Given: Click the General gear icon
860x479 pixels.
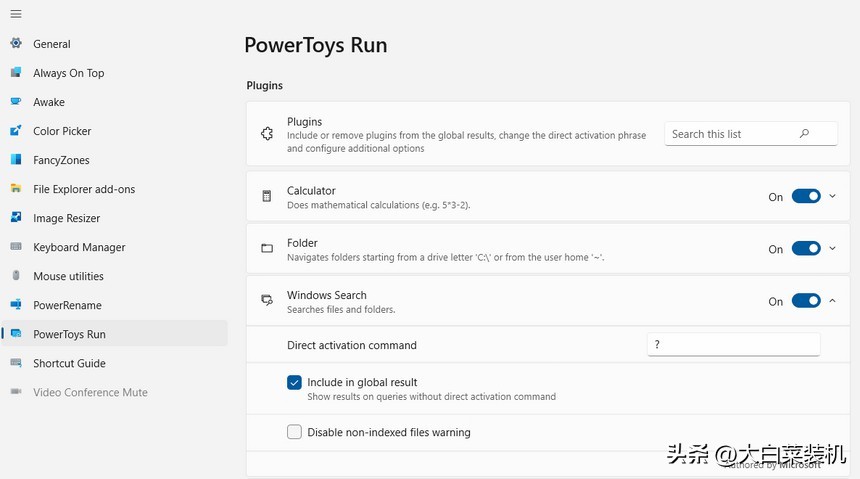Looking at the screenshot, I should point(16,43).
